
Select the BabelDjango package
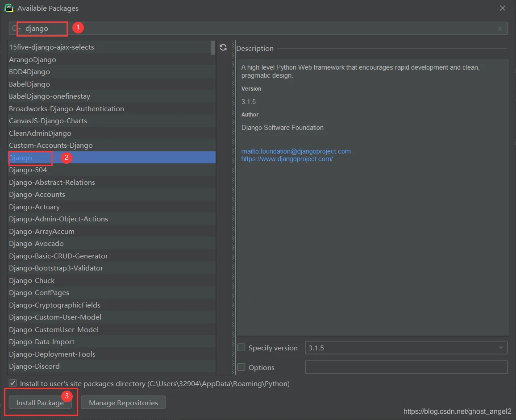click(112, 84)
